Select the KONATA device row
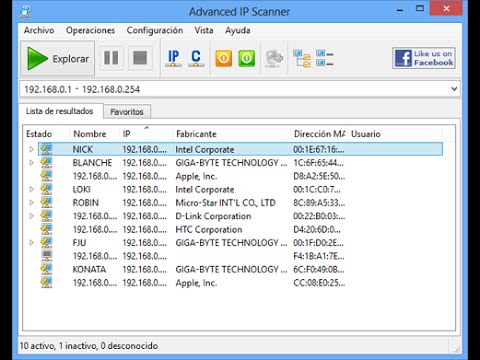Viewport: 480px width, 360px height. 240,269
